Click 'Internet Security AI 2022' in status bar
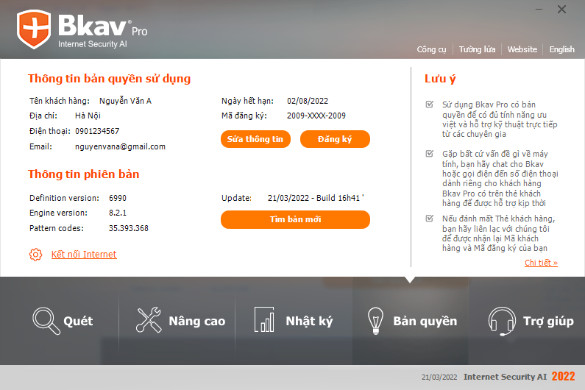Screen dimensions: 585x390 [519, 377]
